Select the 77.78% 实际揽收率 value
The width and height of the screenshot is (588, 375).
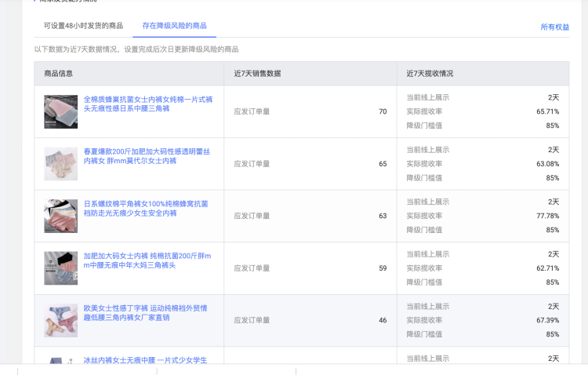pyautogui.click(x=547, y=216)
